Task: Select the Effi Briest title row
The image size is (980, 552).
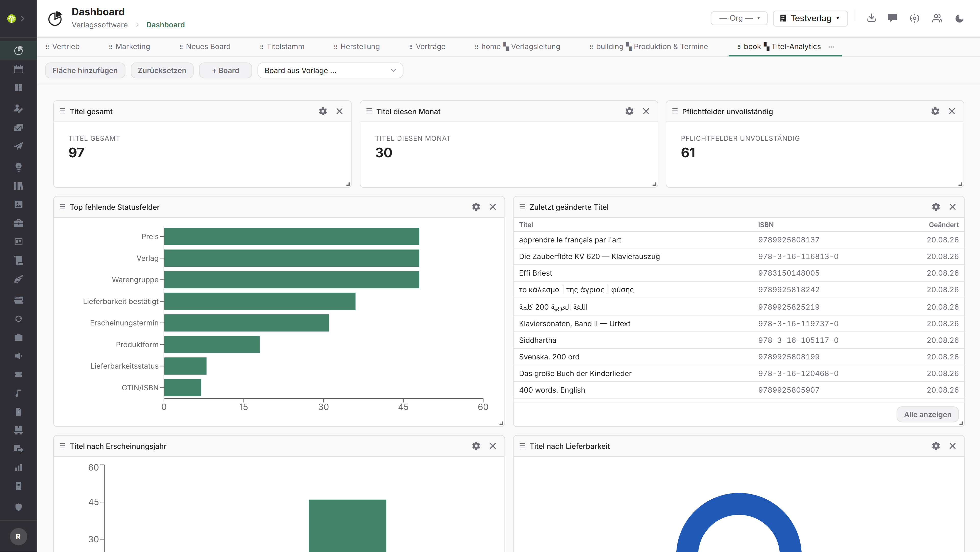Action: pyautogui.click(x=738, y=273)
